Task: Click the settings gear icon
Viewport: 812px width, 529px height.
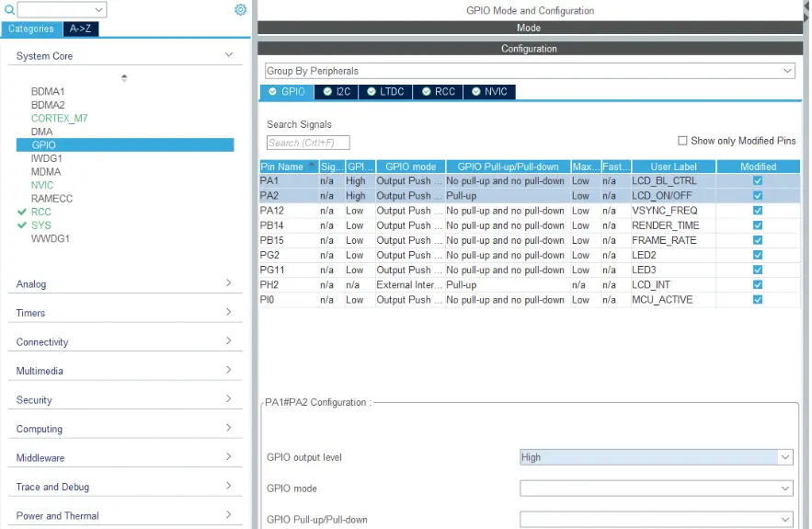Action: (x=240, y=9)
